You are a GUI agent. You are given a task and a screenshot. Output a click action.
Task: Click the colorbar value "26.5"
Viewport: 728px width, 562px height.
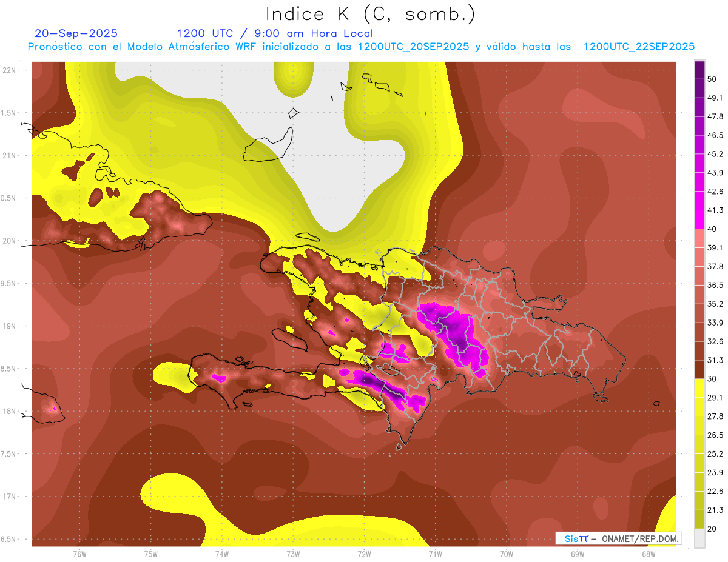(716, 435)
